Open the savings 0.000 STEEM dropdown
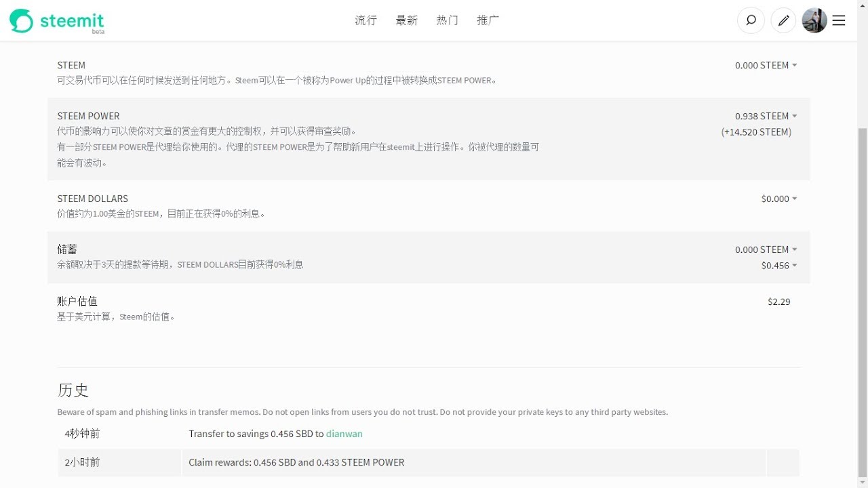Viewport: 868px width, 488px height. coord(766,249)
